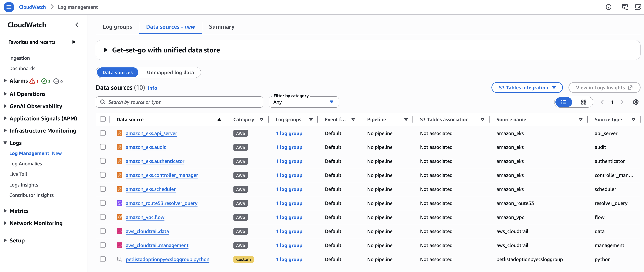Sort by Data source column arrow

tap(219, 119)
